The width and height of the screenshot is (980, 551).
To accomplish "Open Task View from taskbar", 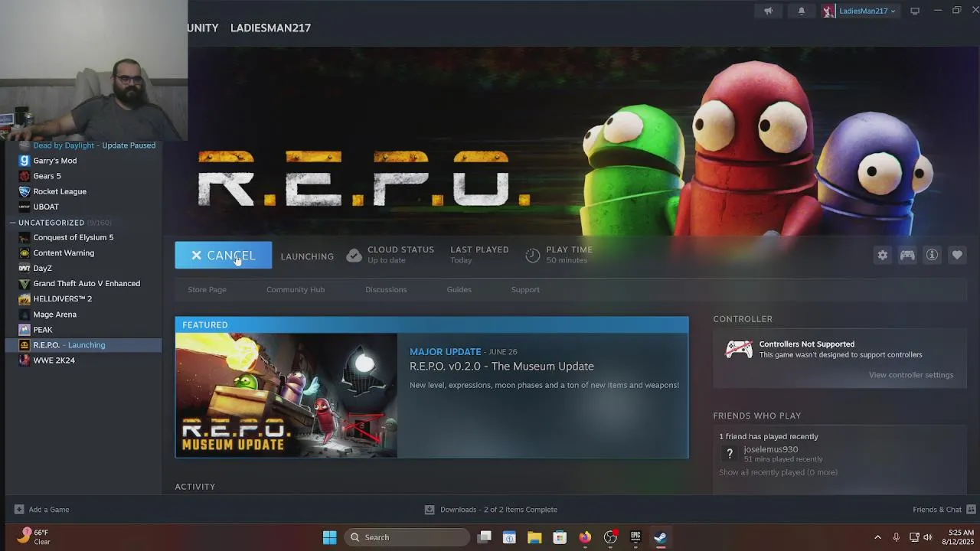I will pyautogui.click(x=484, y=537).
